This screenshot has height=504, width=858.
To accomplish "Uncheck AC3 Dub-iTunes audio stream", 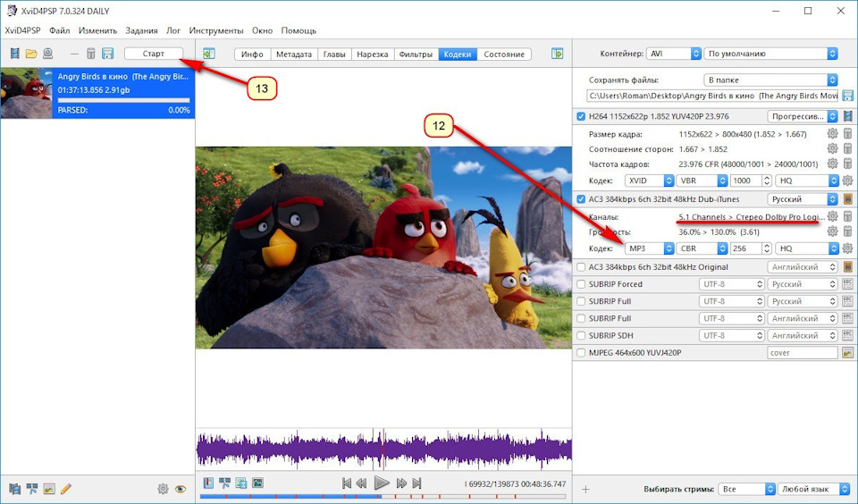I will (581, 199).
